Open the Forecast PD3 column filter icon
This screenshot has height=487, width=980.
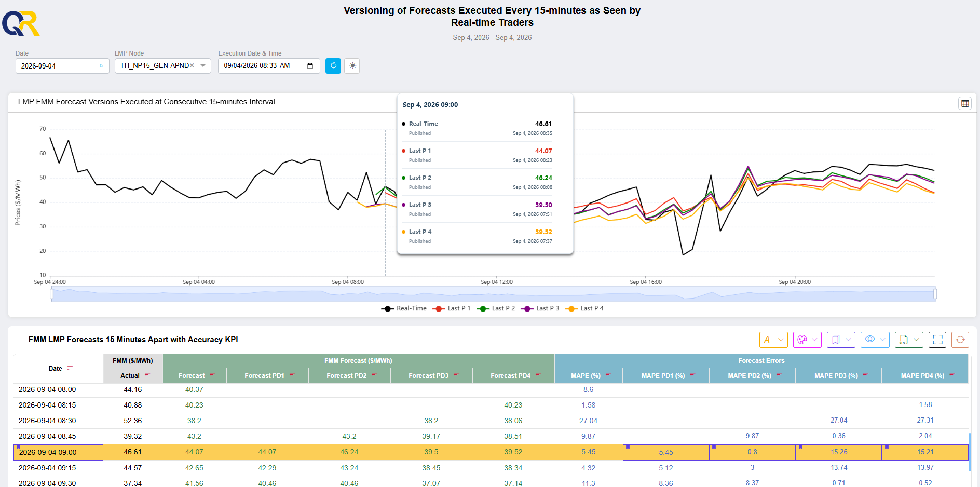pyautogui.click(x=456, y=375)
